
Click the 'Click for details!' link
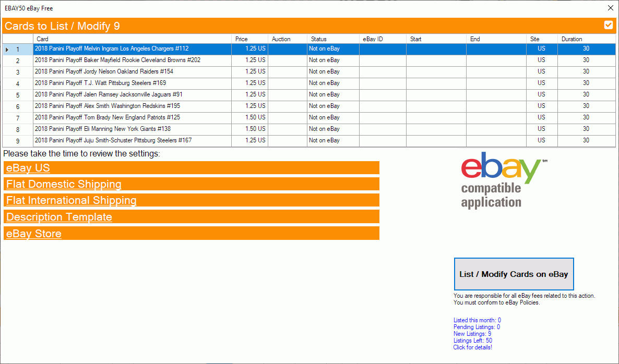tap(472, 347)
